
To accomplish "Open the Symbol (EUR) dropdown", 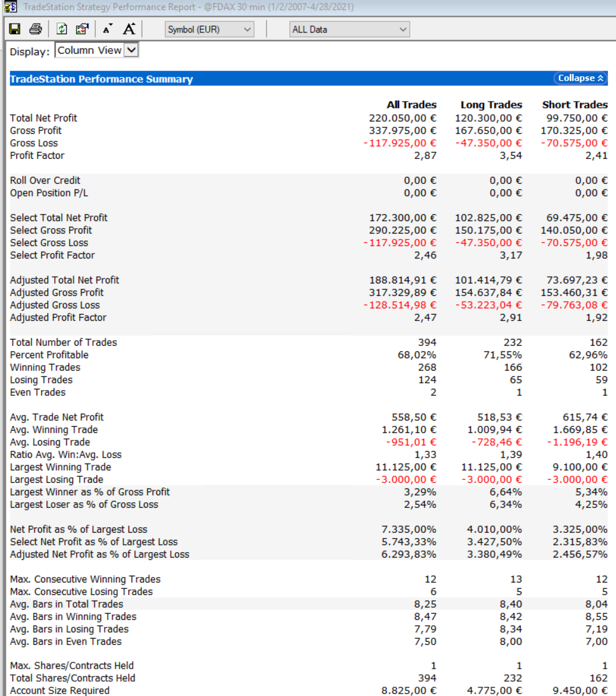I will 210,29.
